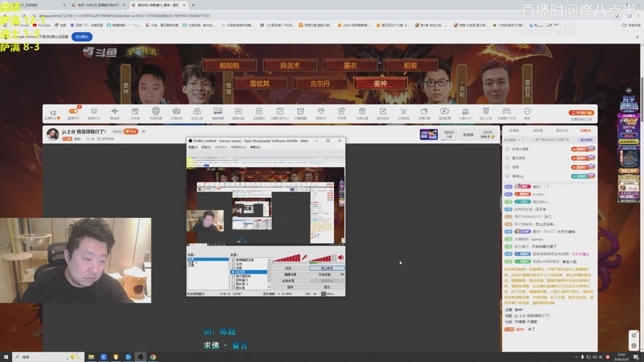Screen dimensions: 644x362
Task: Click the streamer avatar beside the room title
Action: tap(52, 134)
